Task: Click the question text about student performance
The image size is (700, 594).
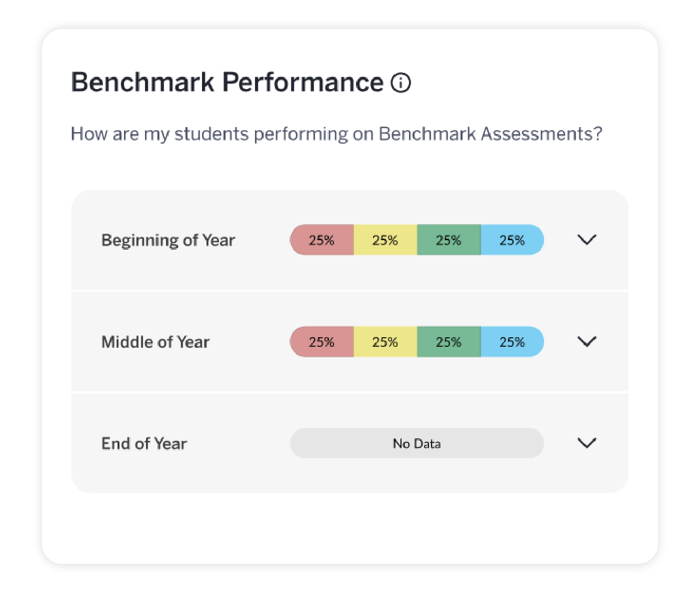Action: pyautogui.click(x=337, y=133)
